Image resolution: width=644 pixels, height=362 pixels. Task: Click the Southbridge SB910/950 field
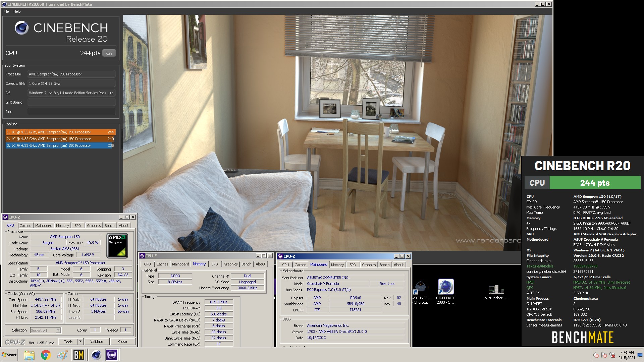[x=356, y=304]
